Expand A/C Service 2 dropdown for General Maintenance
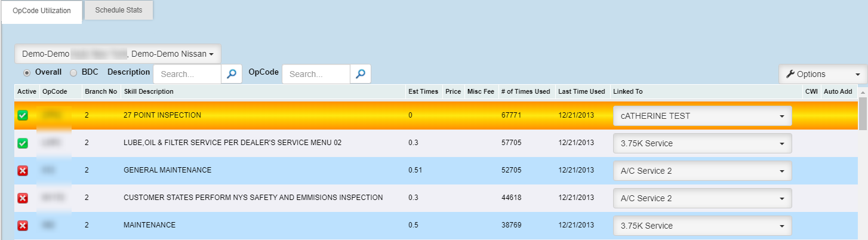Image resolution: width=868 pixels, height=240 pixels. [x=702, y=171]
